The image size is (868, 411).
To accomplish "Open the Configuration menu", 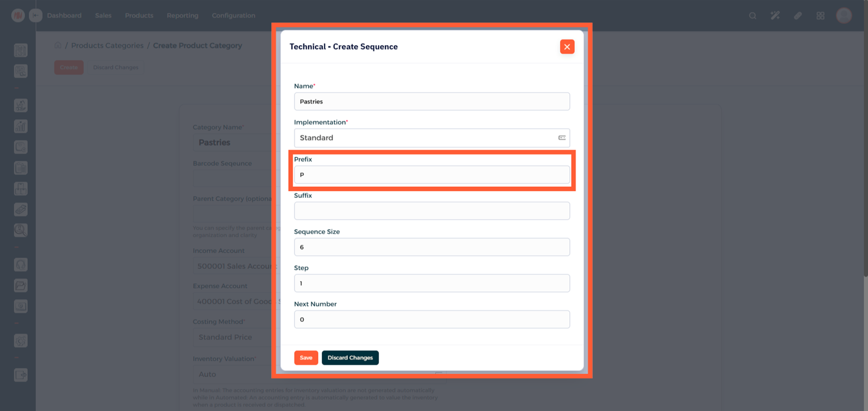I will (x=233, y=16).
